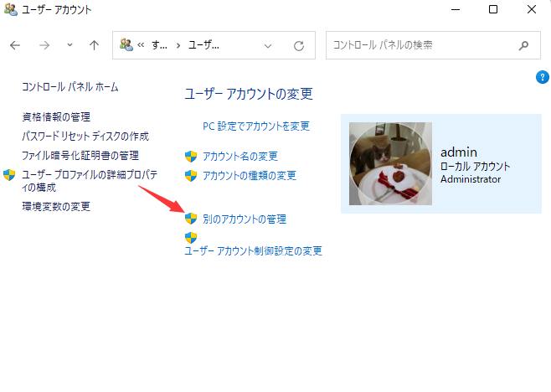Open the blue help icon
This screenshot has height=392, width=551.
point(543,77)
